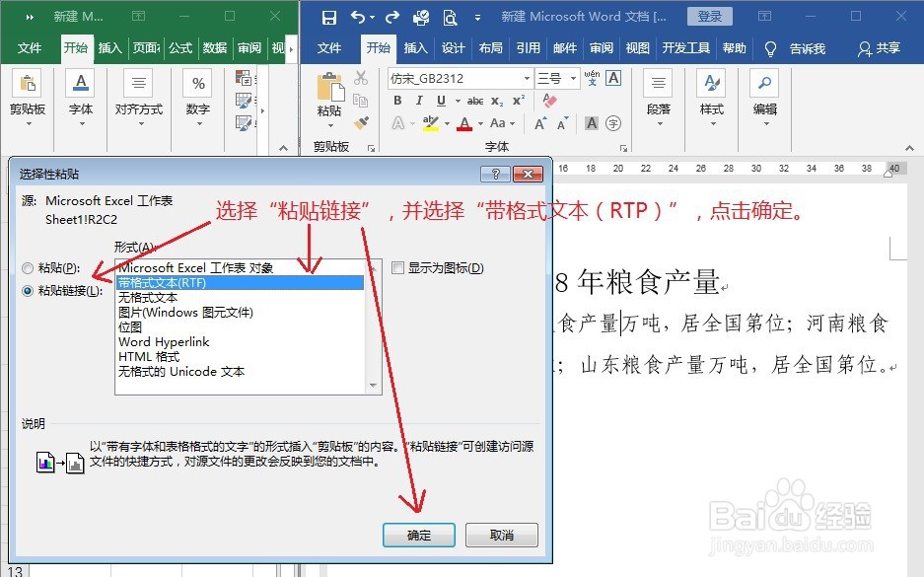Screen dimensions: 924x577
Task: Open the 审阅 tab in Word
Action: pyautogui.click(x=601, y=47)
